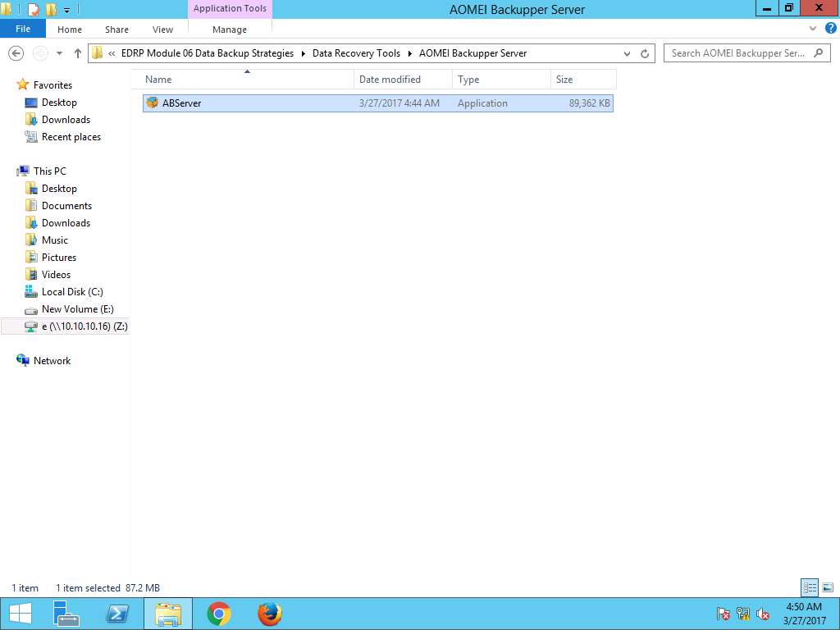Navigate to EDRP Module 06 Data Backup Strategies
Viewport: 840px width, 630px height.
pos(208,53)
